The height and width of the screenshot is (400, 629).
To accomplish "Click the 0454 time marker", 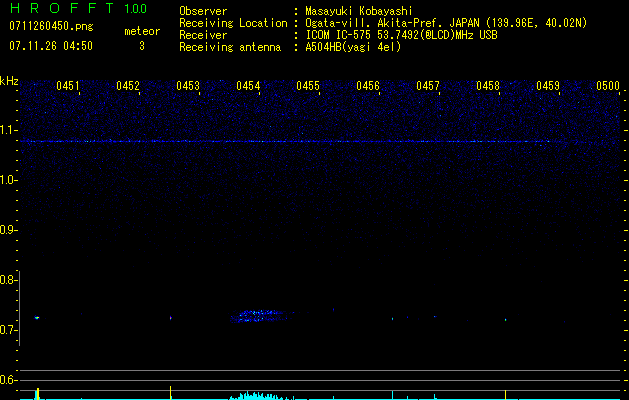I will (248, 86).
